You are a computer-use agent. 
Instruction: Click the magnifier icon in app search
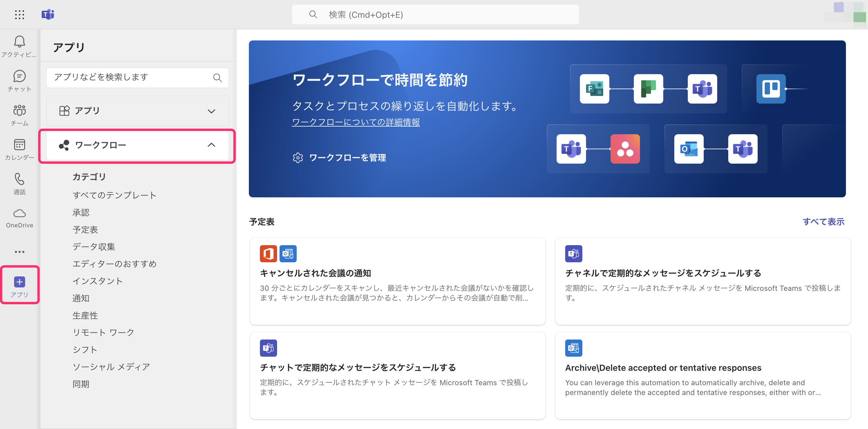pos(217,78)
